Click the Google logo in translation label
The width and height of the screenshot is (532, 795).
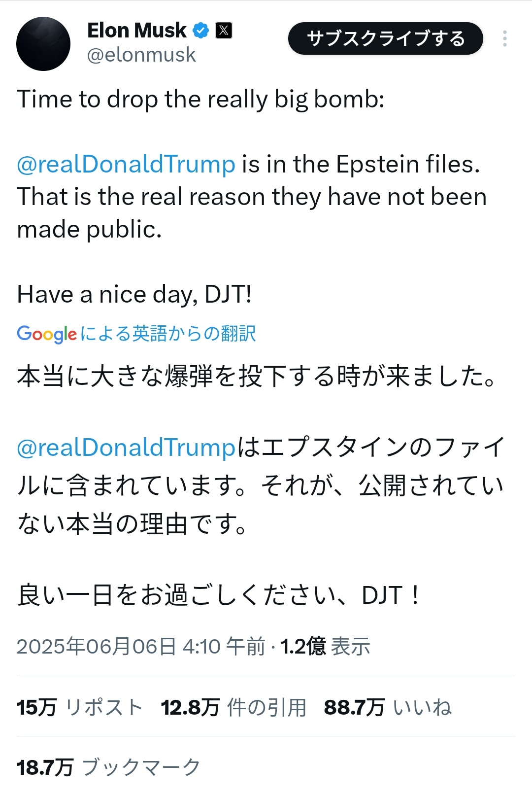pos(47,334)
